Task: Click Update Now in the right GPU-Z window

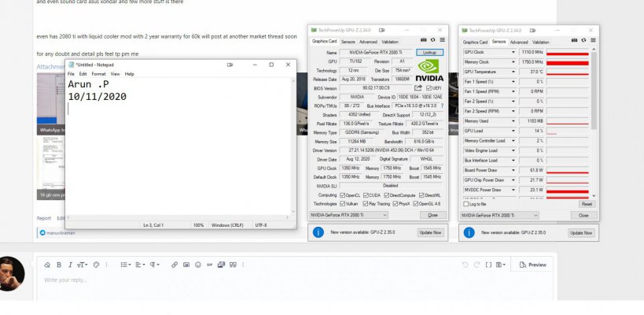Action: [581, 233]
